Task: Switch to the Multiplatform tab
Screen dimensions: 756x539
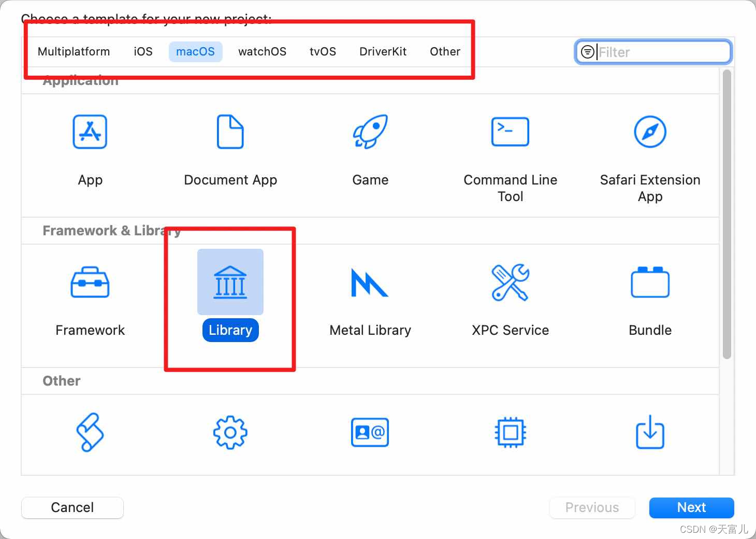Action: pos(74,51)
